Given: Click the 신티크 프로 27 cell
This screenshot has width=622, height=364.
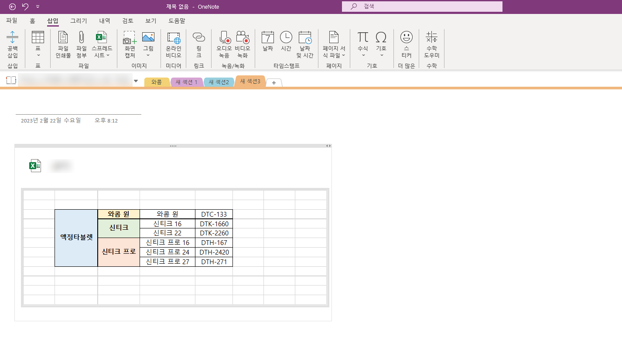Looking at the screenshot, I should [x=167, y=262].
